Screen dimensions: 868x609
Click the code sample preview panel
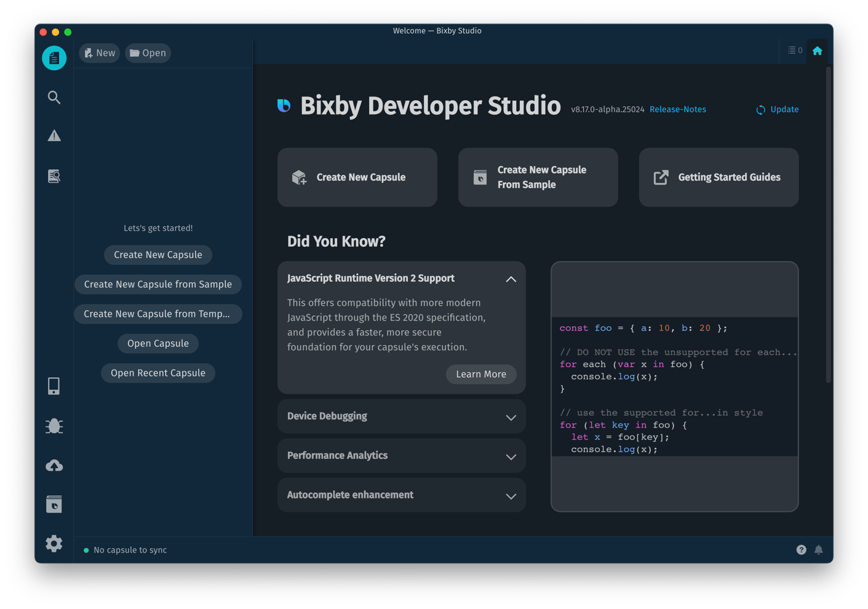tap(675, 386)
